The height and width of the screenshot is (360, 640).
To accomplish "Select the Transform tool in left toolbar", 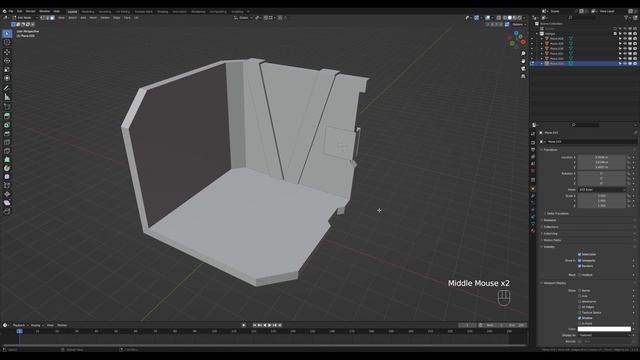I will 7,78.
